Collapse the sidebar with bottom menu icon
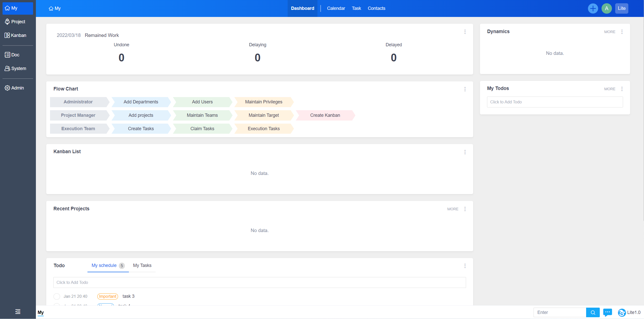644x319 pixels. tap(18, 312)
